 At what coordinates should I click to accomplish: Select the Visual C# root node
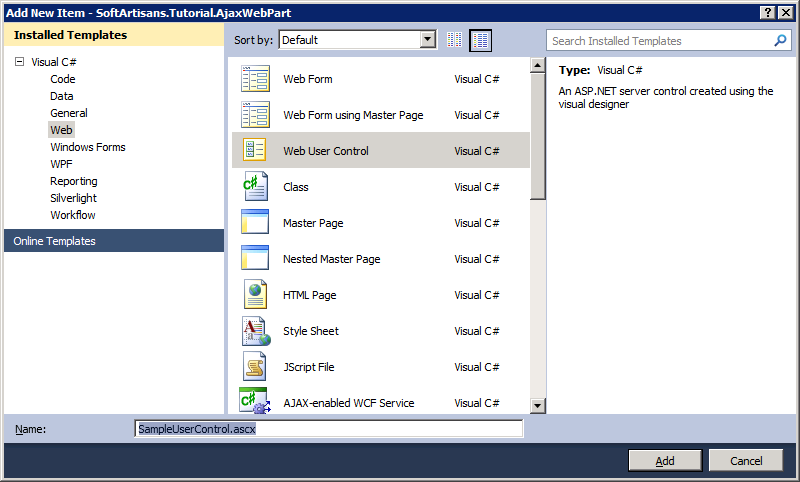(x=54, y=62)
